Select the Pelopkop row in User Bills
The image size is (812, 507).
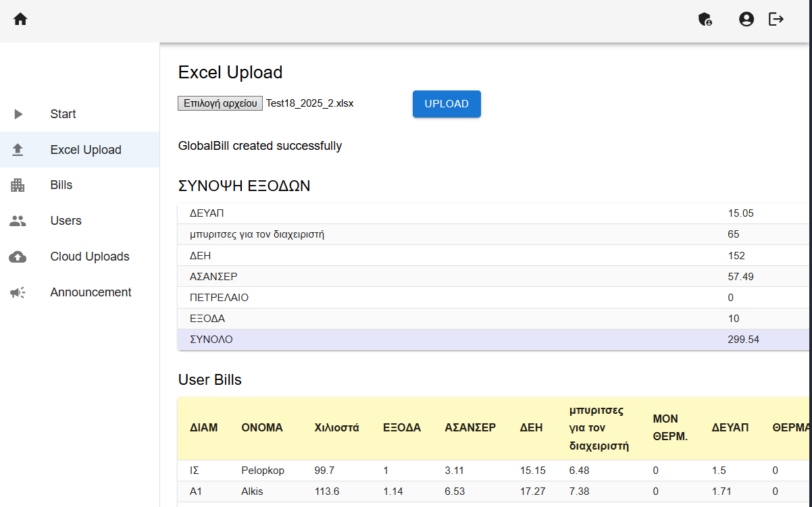click(x=263, y=471)
